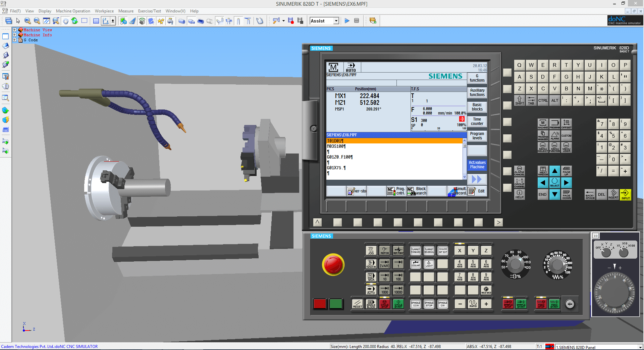This screenshot has width=644, height=350.
Task: Toggle the LIGHT key
Action: coord(429,264)
